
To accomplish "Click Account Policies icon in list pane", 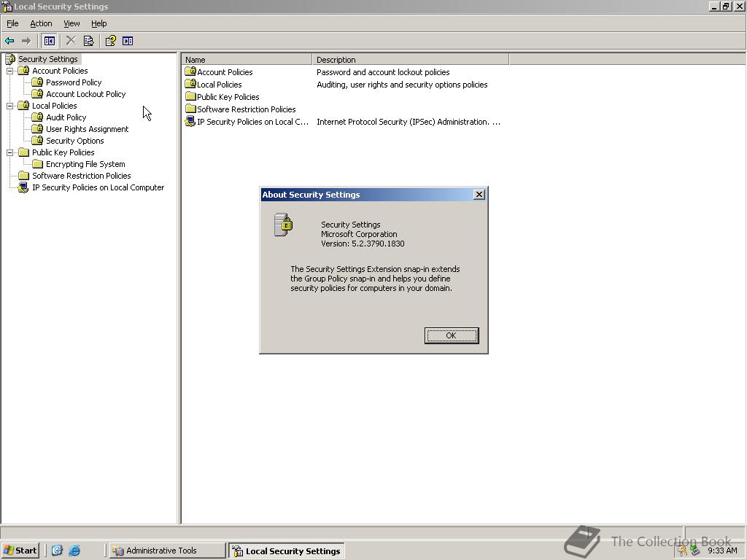I will coord(190,72).
